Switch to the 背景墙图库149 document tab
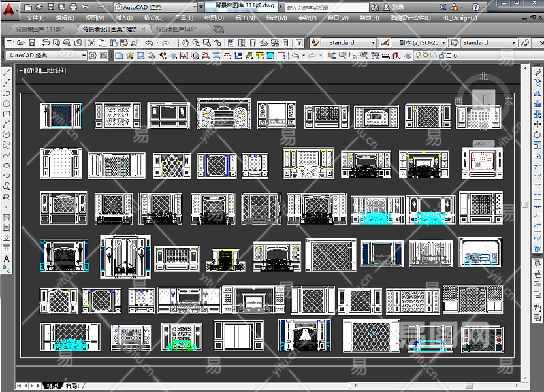This screenshot has width=544, height=392. tap(176, 30)
